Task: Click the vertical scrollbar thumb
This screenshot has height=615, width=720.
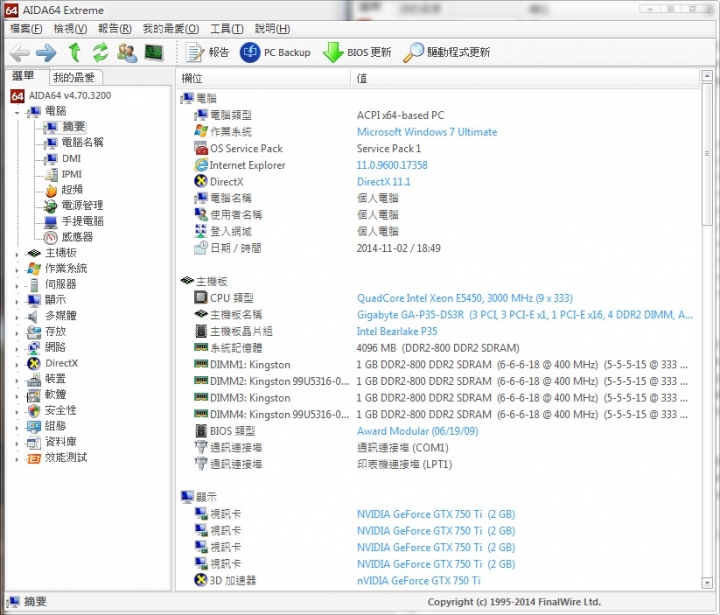Action: pos(707,154)
